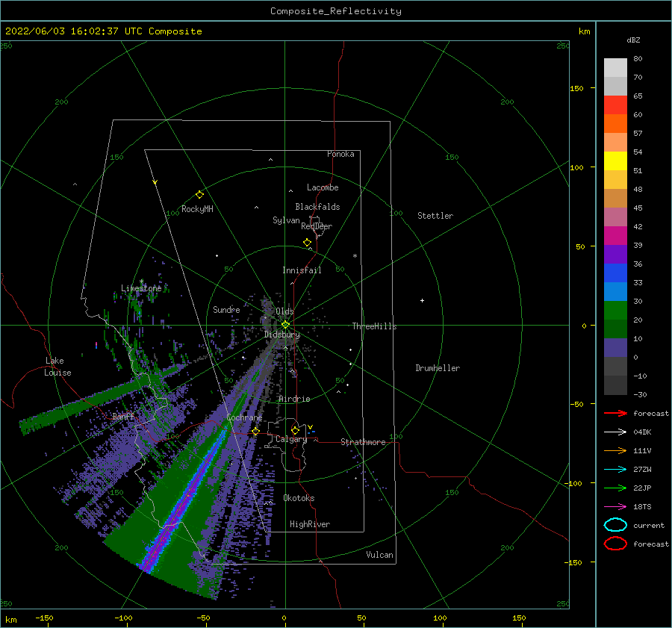Click the asterisk marker above Limestone
This screenshot has height=628, width=672.
tap(141, 282)
